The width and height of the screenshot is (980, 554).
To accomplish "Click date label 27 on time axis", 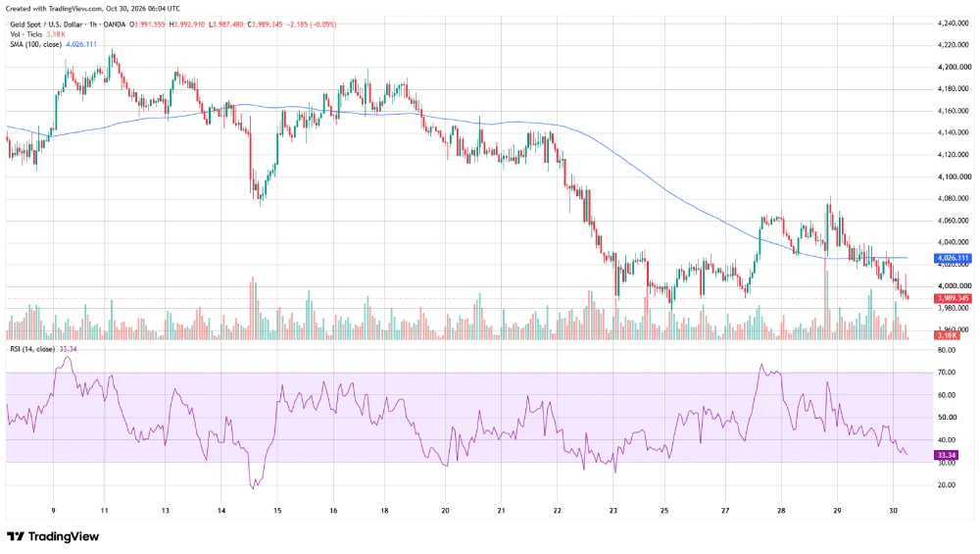I will pyautogui.click(x=725, y=510).
